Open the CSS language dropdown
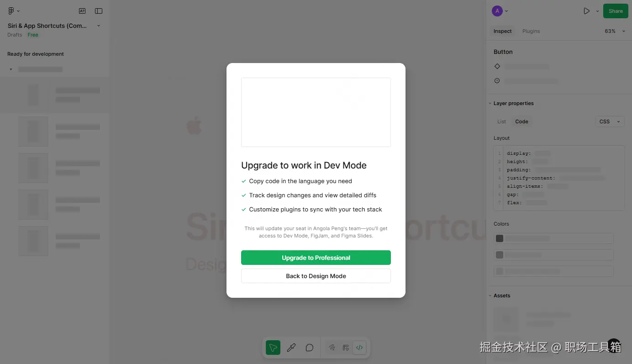The width and height of the screenshot is (632, 364). (610, 121)
